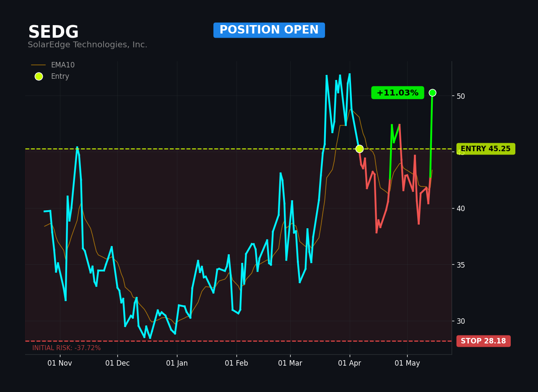Image resolution: width=538 pixels, height=392 pixels.
Task: Click the EMA10 legend line sample
Action: click(39, 65)
